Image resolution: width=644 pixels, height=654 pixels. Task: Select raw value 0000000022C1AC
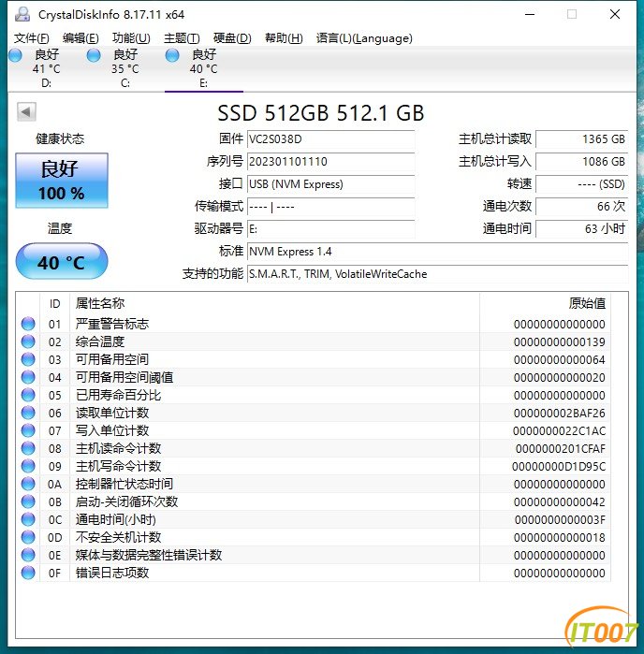click(559, 431)
